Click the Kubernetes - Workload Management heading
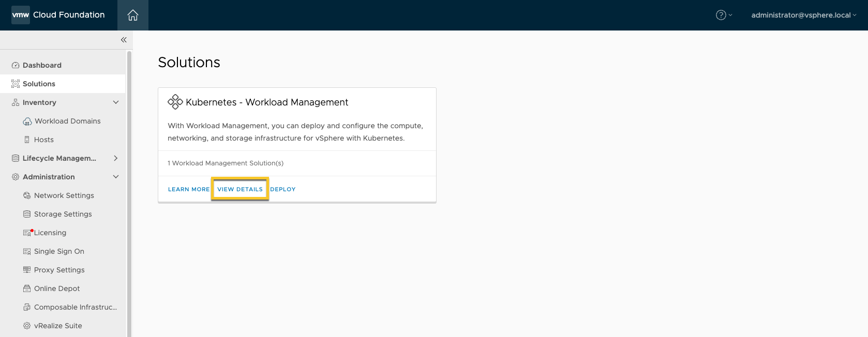 [x=267, y=102]
